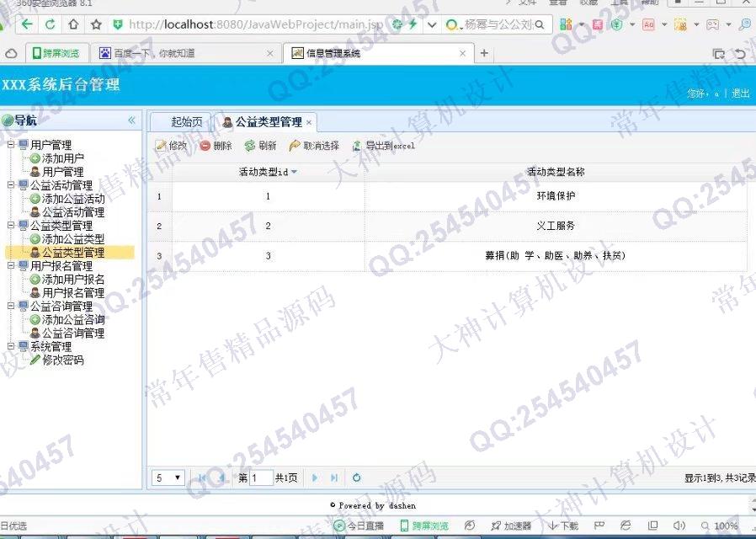Screen dimensions: 756x539
Task: Open 今日直播 in the status bar
Action: [359, 526]
